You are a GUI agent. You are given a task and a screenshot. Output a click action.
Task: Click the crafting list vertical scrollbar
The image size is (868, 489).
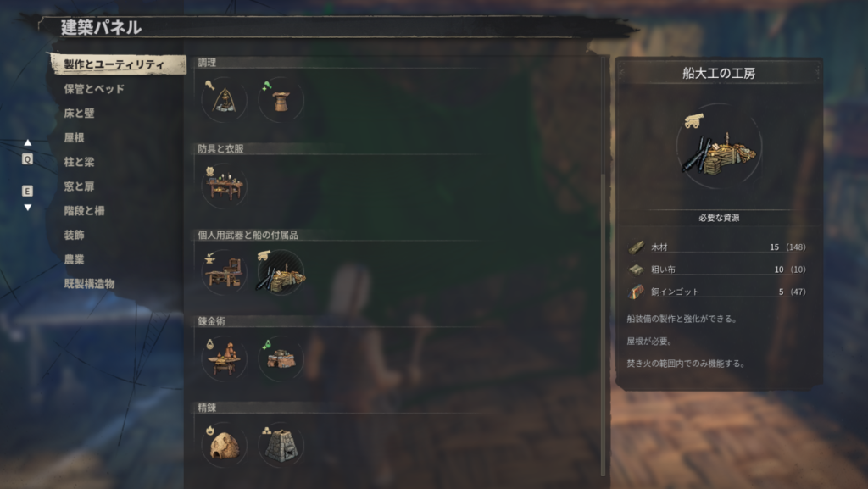(x=604, y=265)
